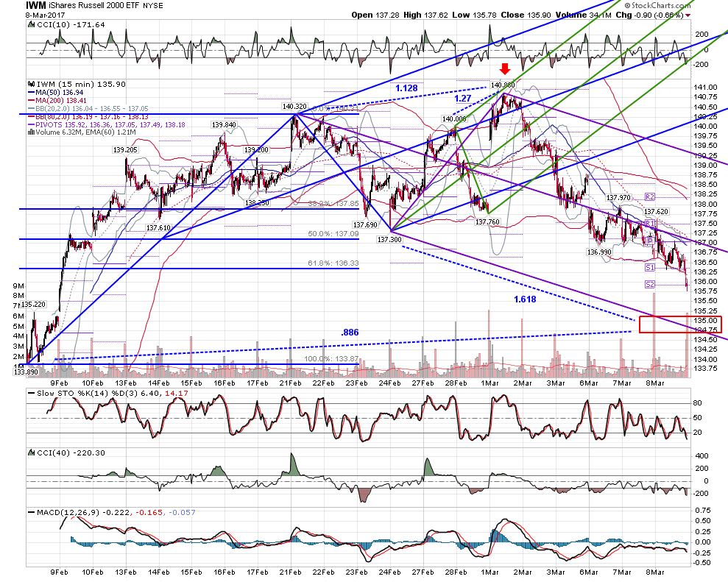728x582 pixels.
Task: Click the 8-Mar-2017 date label
Action: coord(46,15)
